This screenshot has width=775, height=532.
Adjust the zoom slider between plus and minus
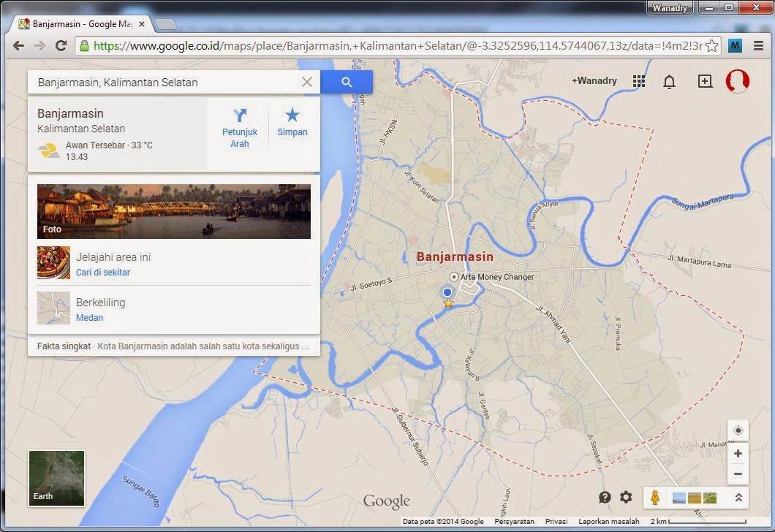click(x=738, y=463)
